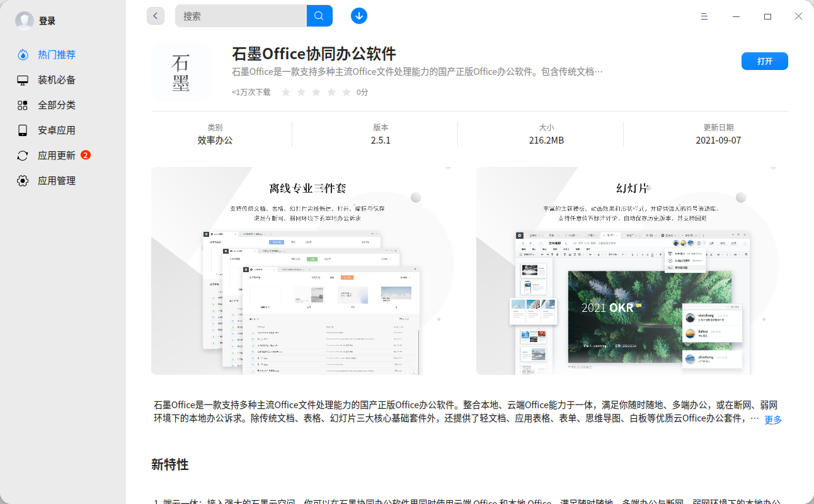Rate the app five stars

(347, 92)
